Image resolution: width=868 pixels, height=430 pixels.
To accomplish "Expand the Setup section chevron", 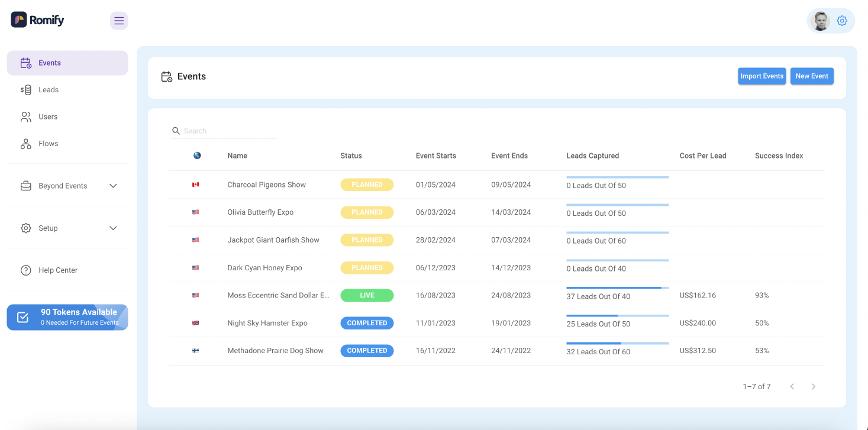I will click(113, 228).
